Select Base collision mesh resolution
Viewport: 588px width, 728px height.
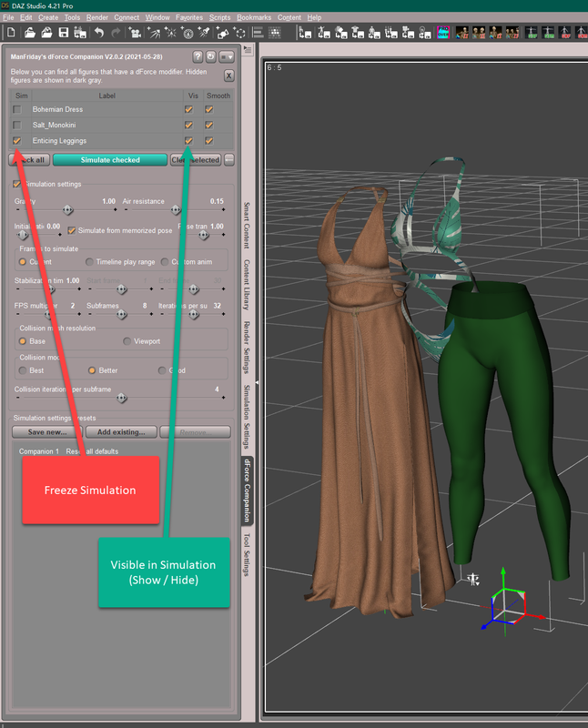point(22,341)
